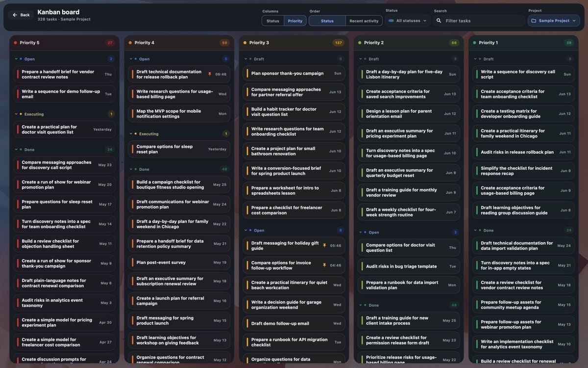Click the search magnifier icon
The width and height of the screenshot is (588, 368).
pos(439,21)
